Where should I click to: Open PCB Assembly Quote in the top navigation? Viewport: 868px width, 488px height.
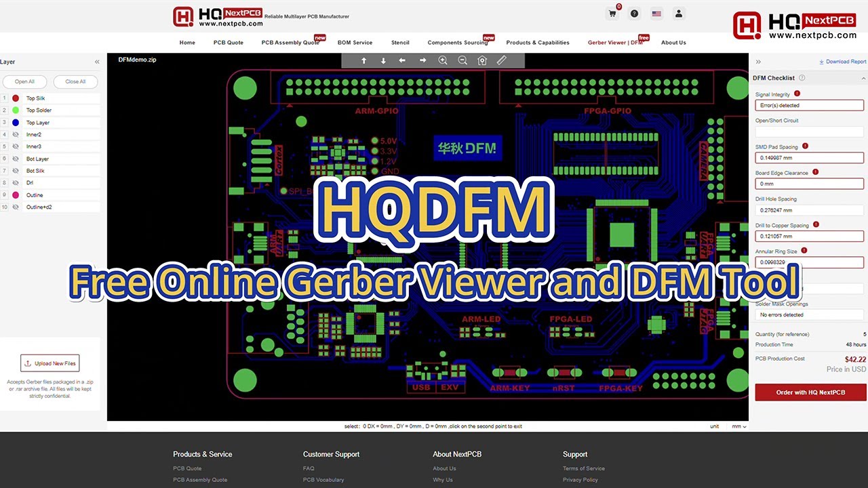click(290, 43)
